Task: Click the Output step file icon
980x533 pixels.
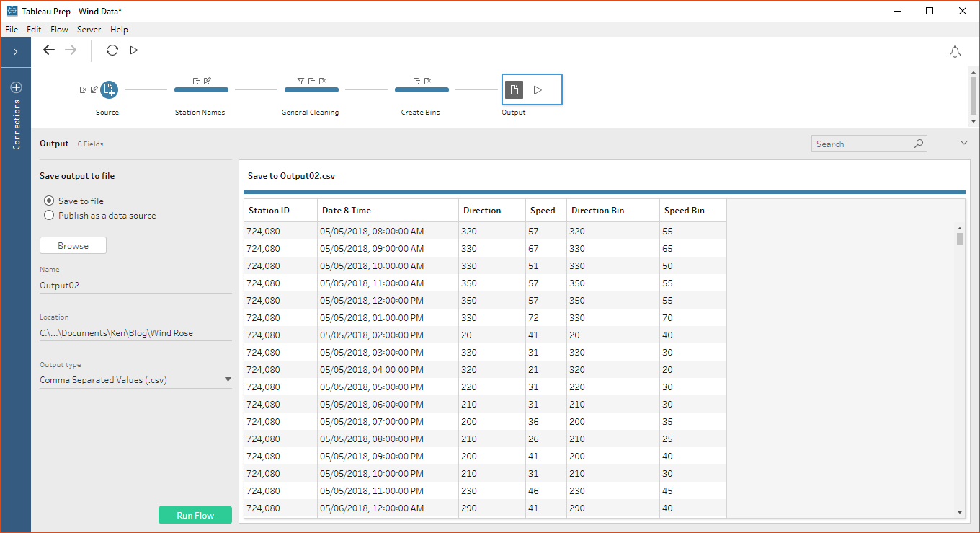Action: [x=514, y=90]
